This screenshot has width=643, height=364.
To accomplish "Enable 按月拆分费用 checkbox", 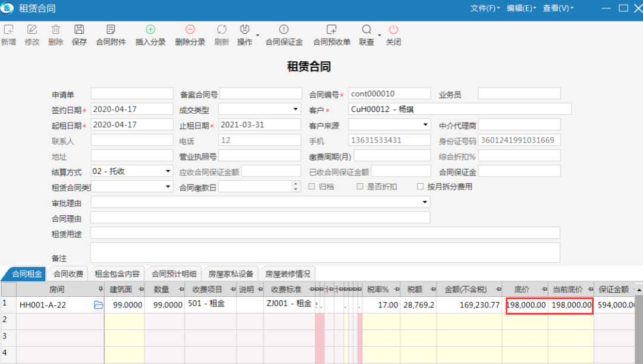I will [421, 187].
